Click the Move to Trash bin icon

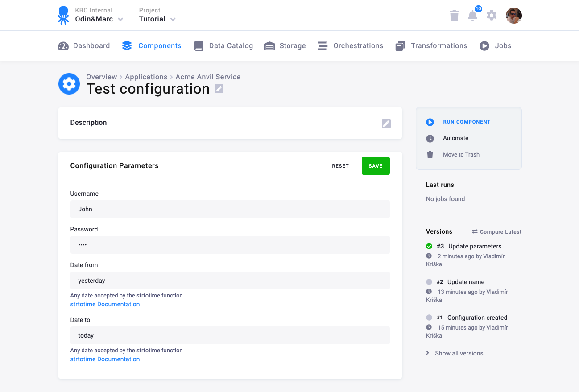coord(430,155)
